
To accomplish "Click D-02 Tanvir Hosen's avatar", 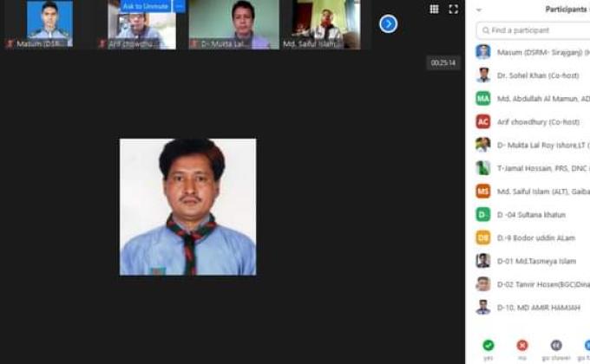I will (483, 284).
